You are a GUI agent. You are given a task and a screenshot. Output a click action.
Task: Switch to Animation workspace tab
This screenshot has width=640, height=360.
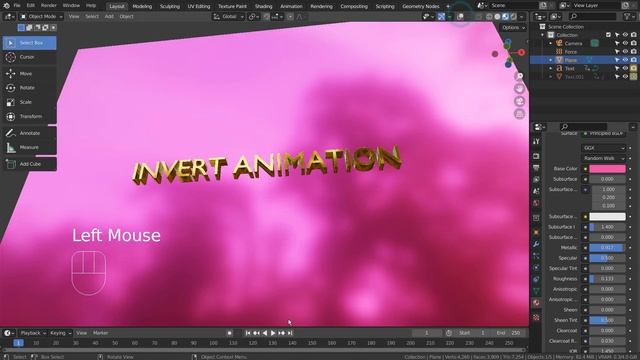291,6
